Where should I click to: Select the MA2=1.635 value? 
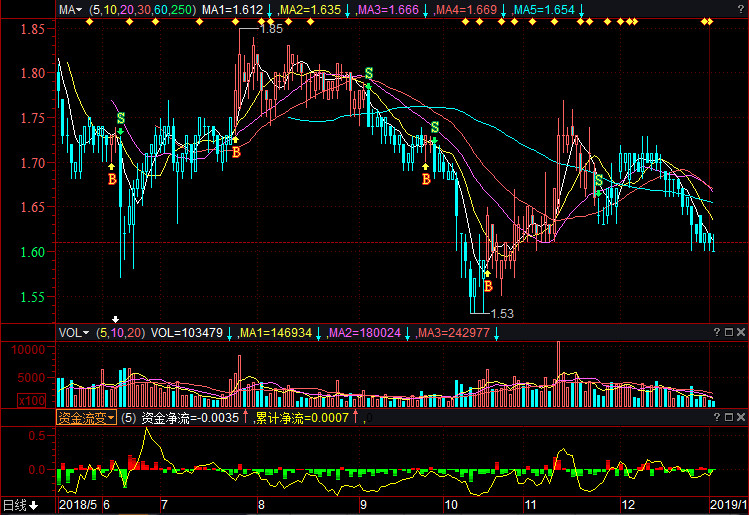point(310,10)
